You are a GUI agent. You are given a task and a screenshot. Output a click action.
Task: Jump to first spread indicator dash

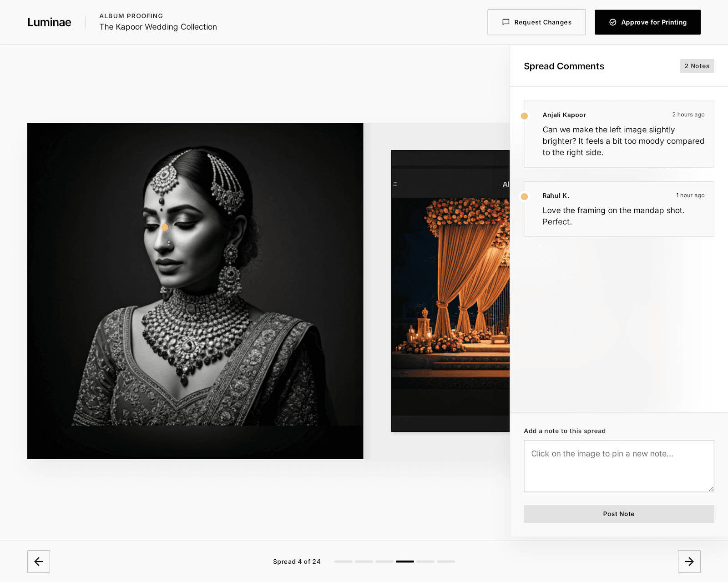(x=344, y=562)
